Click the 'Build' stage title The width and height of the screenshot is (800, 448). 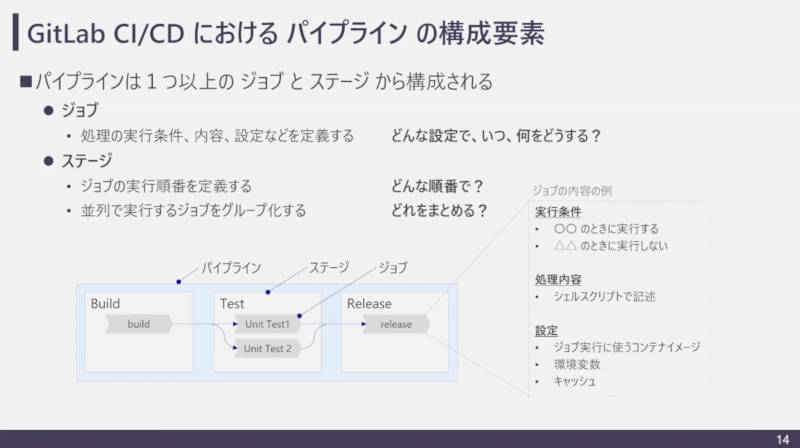pos(105,304)
